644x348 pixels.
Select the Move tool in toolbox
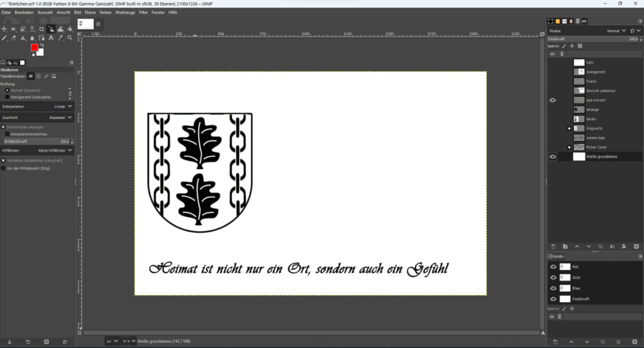[x=4, y=29]
